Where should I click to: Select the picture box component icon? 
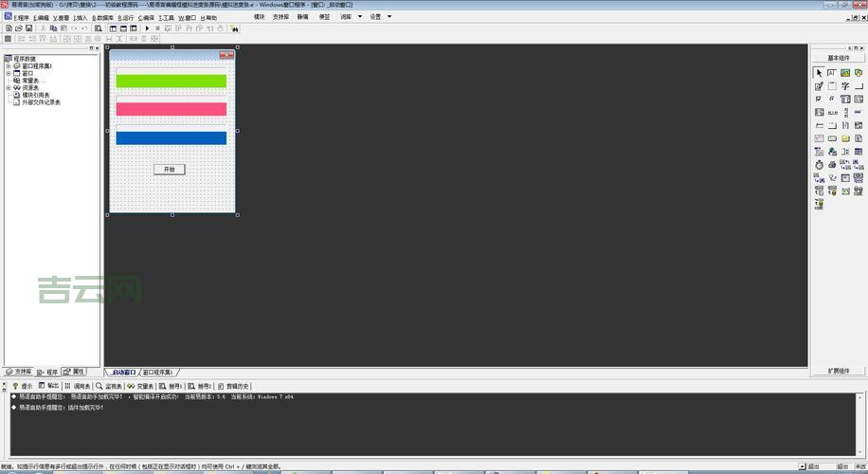click(x=845, y=73)
